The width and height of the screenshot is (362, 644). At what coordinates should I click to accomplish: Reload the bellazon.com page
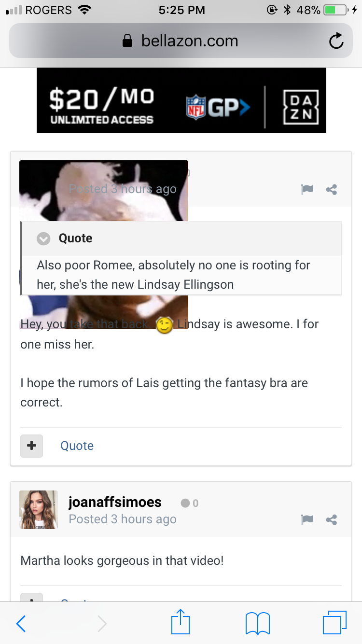click(x=336, y=41)
